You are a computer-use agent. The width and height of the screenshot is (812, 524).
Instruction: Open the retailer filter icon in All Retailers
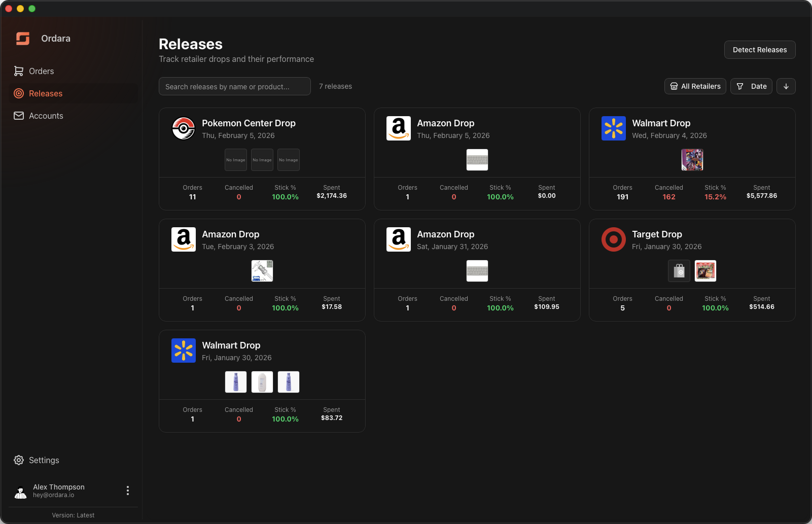point(674,86)
